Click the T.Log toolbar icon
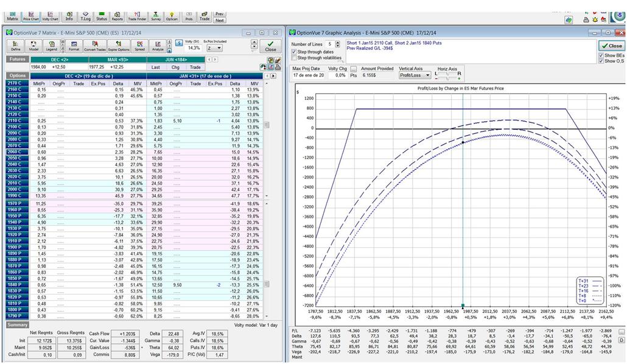 (85, 16)
